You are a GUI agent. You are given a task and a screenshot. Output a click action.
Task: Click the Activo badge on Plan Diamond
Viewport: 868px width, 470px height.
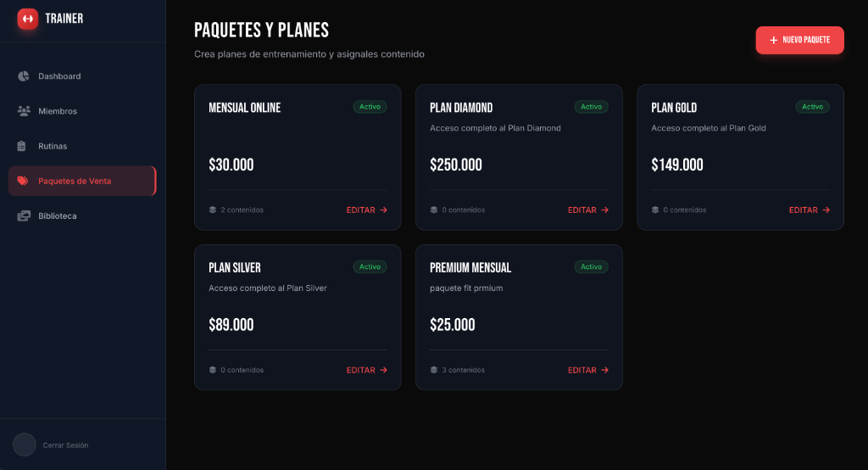[591, 107]
